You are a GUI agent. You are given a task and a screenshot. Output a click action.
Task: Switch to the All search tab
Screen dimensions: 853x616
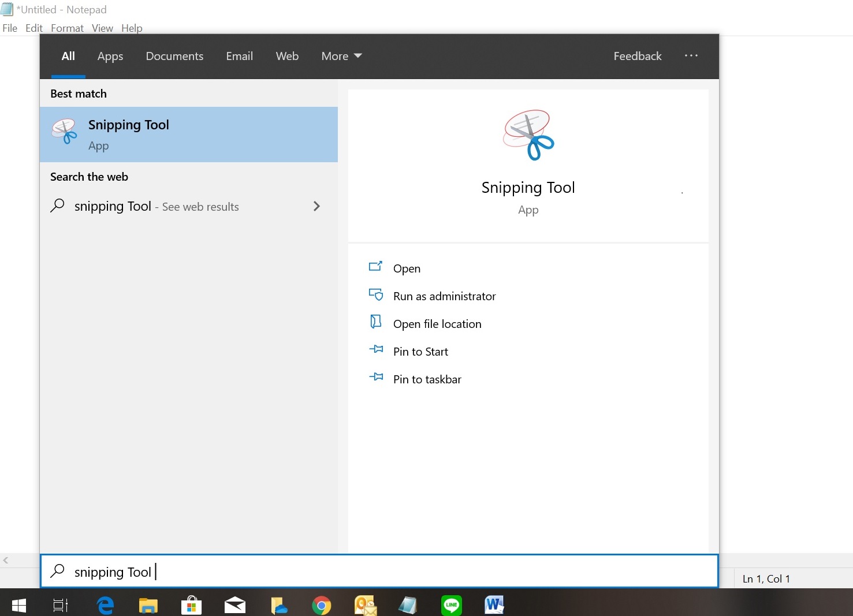tap(68, 56)
